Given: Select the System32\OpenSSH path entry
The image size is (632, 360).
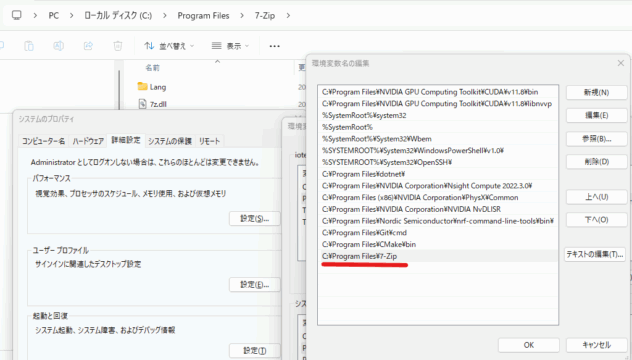Looking at the screenshot, I should coord(438,162).
